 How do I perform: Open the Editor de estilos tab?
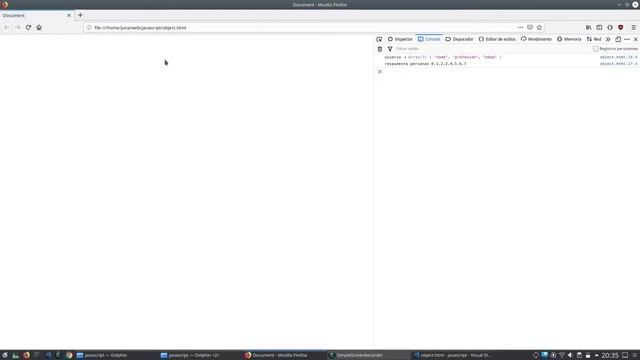coord(497,39)
